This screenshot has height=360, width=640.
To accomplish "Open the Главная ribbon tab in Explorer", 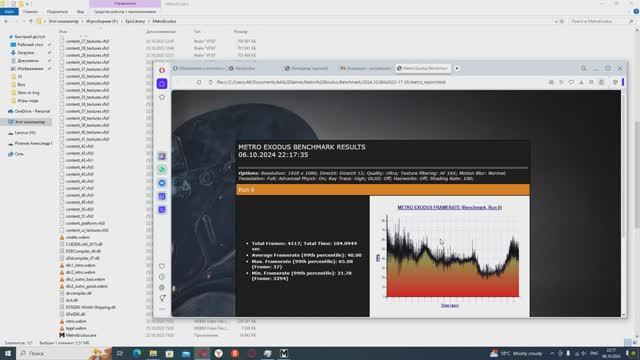I will click(30, 12).
